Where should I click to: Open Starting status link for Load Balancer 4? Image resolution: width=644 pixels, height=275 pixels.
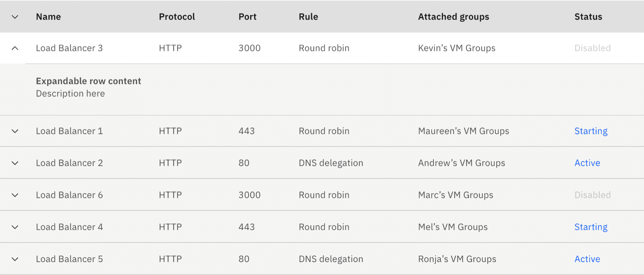tap(591, 227)
